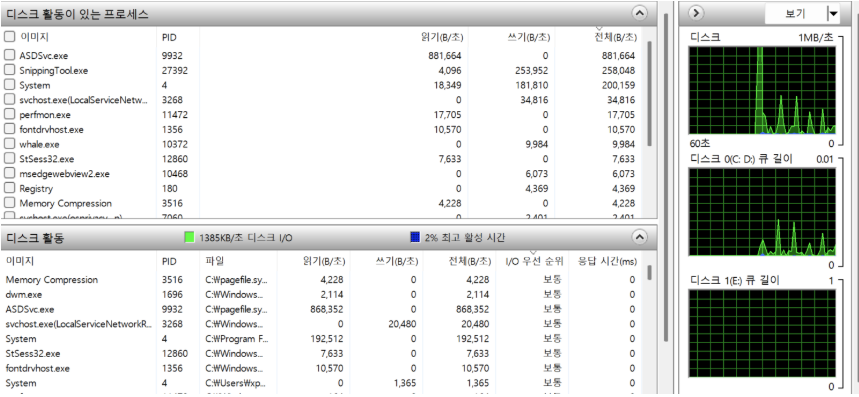Screen dimensions: 859x397
Task: Tick the ASDSvc.exe process checkbox
Action: point(9,55)
